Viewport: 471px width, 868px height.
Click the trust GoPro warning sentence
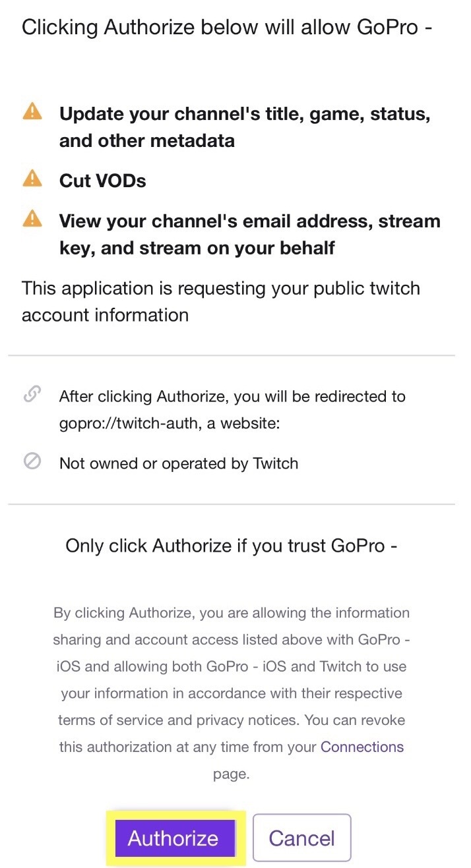pyautogui.click(x=231, y=546)
